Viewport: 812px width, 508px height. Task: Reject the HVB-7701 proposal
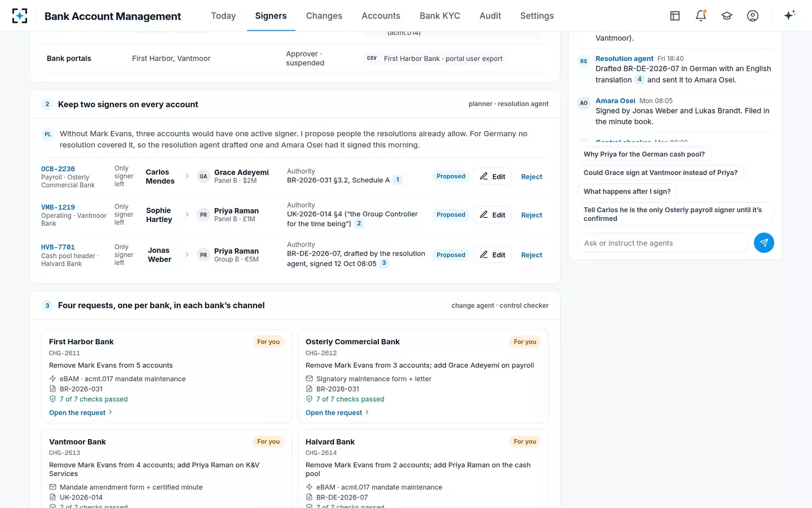click(532, 255)
